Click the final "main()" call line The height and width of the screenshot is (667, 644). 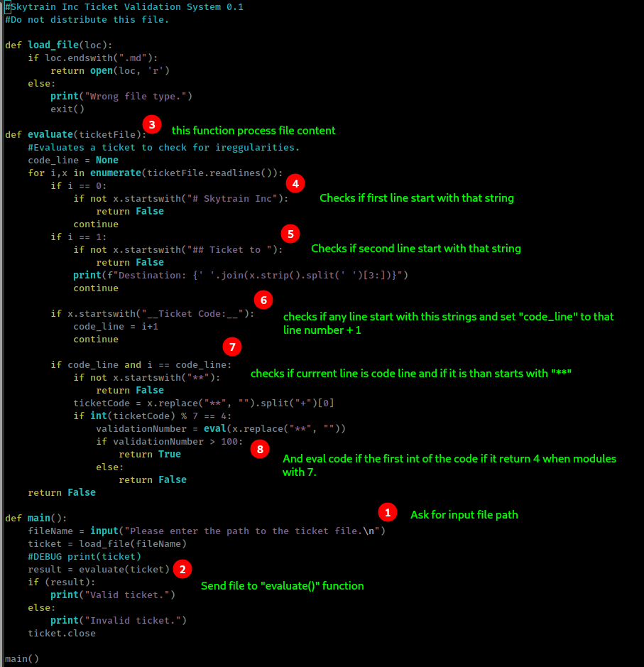22,658
